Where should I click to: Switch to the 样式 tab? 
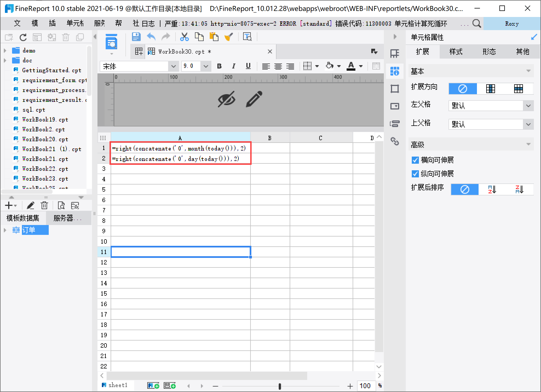coord(456,51)
